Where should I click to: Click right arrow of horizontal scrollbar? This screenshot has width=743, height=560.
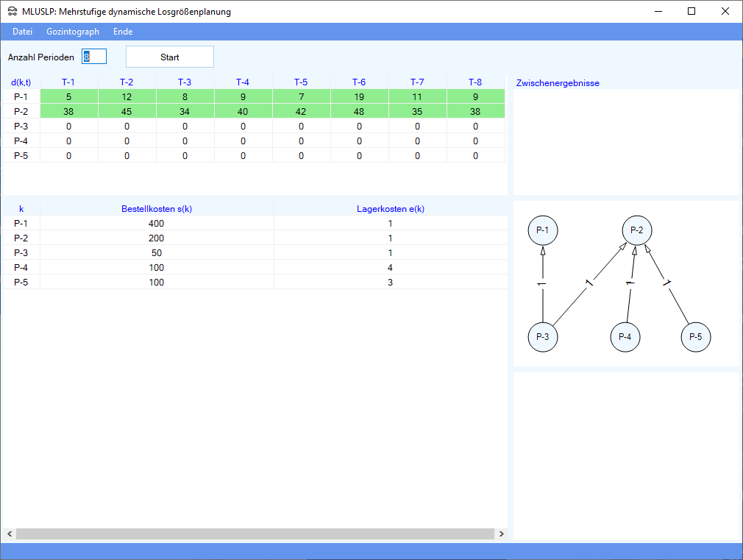tap(502, 534)
